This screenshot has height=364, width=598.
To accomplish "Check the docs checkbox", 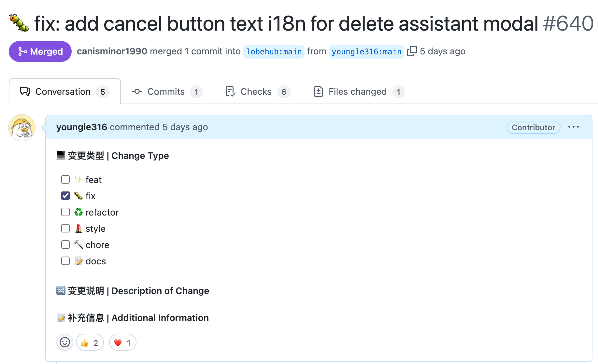I will point(65,261).
